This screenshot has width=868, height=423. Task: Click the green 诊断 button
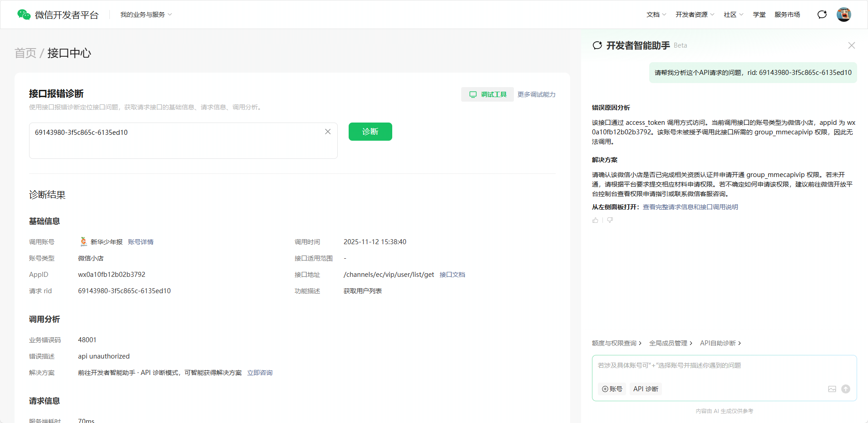[370, 132]
